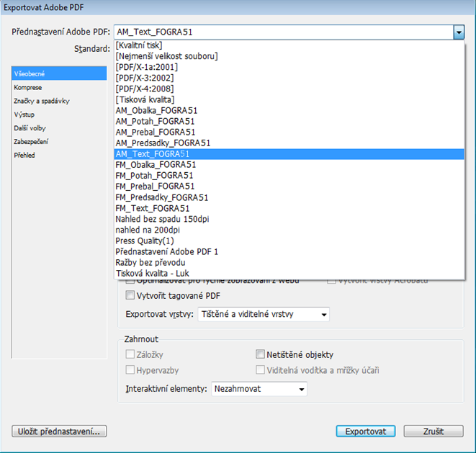Open the Komprese settings category
Image resolution: width=476 pixels, height=453 pixels.
point(27,88)
